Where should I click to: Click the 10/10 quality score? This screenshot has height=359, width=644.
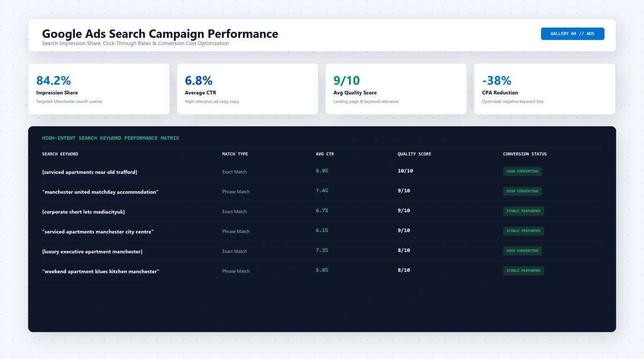405,171
